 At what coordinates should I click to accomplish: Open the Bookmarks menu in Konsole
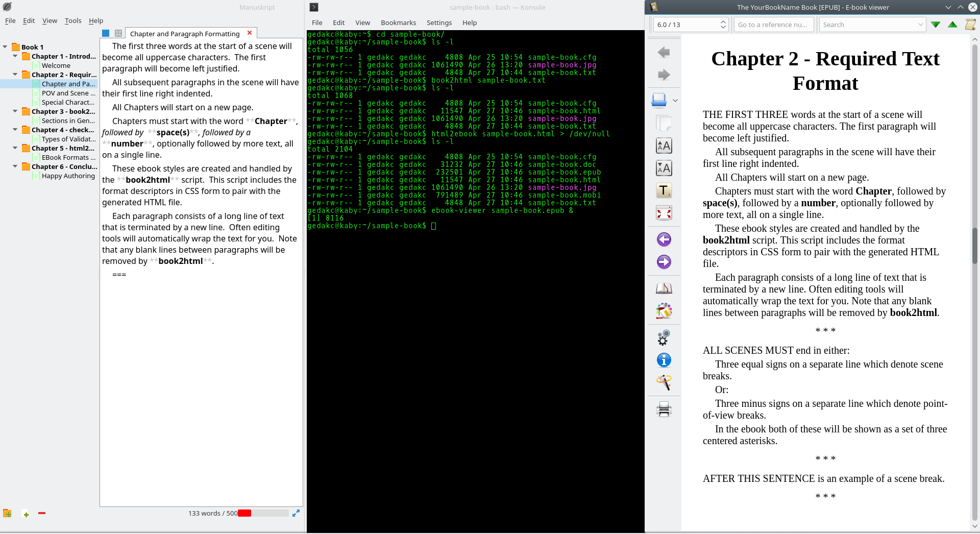pyautogui.click(x=398, y=22)
